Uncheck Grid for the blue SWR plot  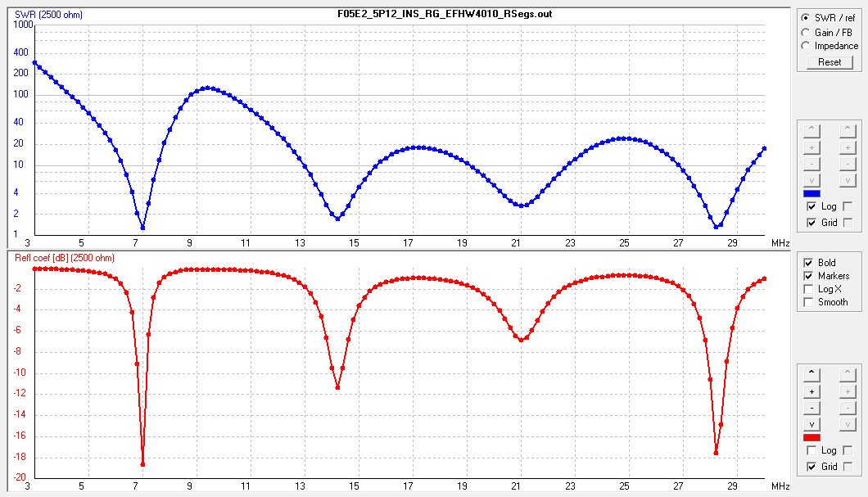pyautogui.click(x=811, y=222)
